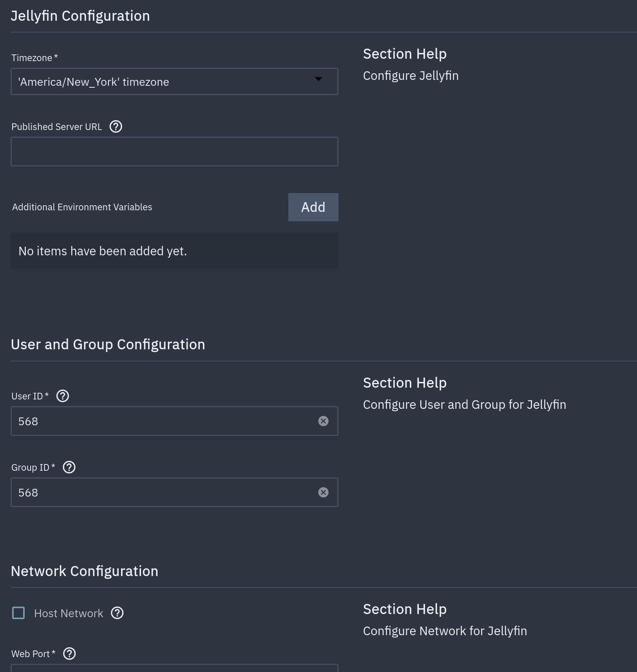Click the Additional Environment Variables label
The height and width of the screenshot is (672, 637).
82,207
